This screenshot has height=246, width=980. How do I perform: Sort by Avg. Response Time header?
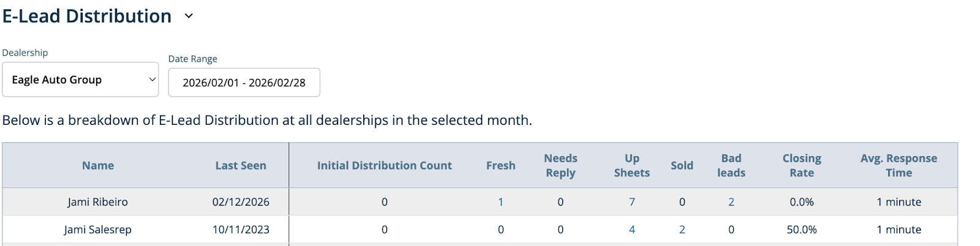click(899, 166)
